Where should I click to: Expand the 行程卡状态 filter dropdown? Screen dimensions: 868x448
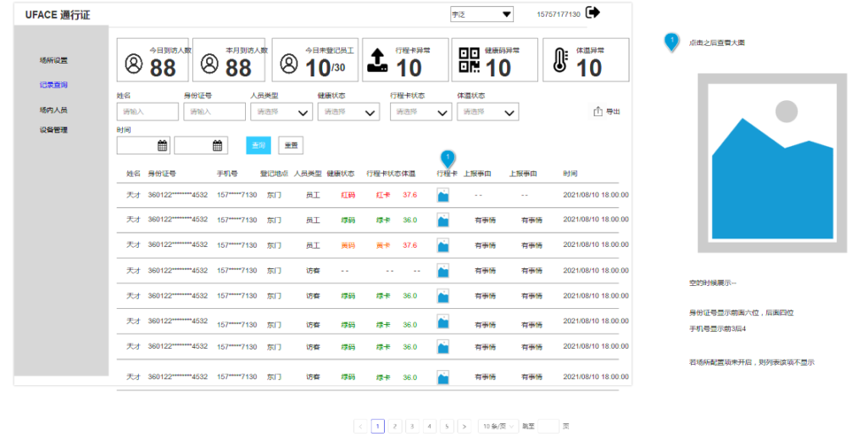[x=420, y=112]
